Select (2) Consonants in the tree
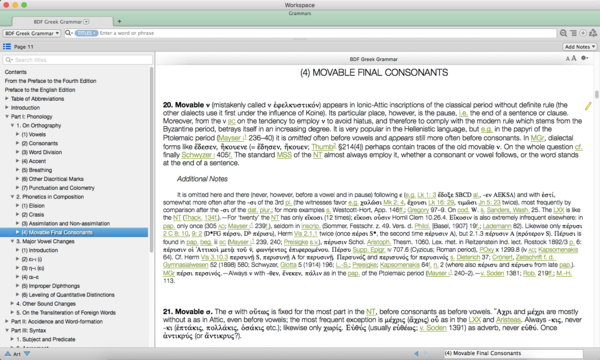600x360 pixels. (x=40, y=143)
